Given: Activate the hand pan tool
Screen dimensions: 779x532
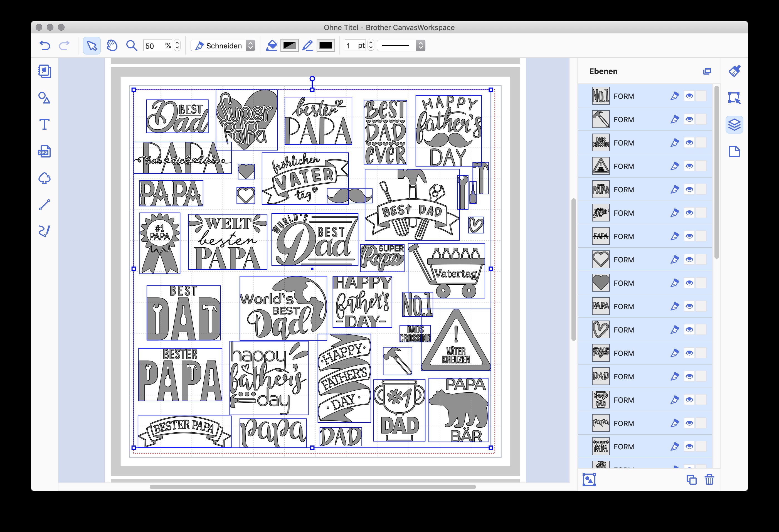Looking at the screenshot, I should tap(112, 46).
